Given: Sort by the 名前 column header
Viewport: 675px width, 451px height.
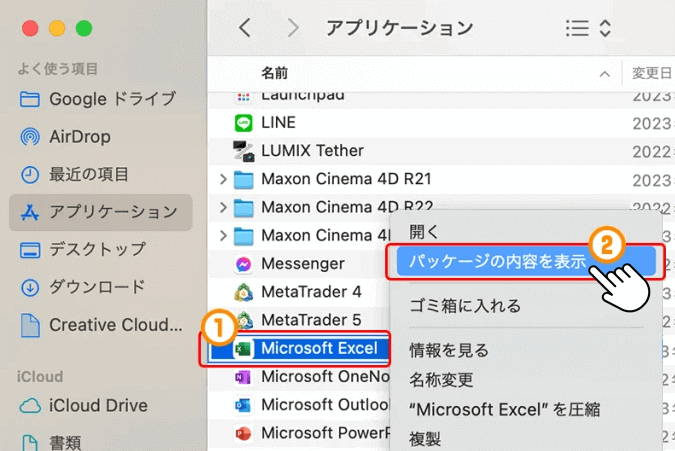Looking at the screenshot, I should (x=275, y=74).
